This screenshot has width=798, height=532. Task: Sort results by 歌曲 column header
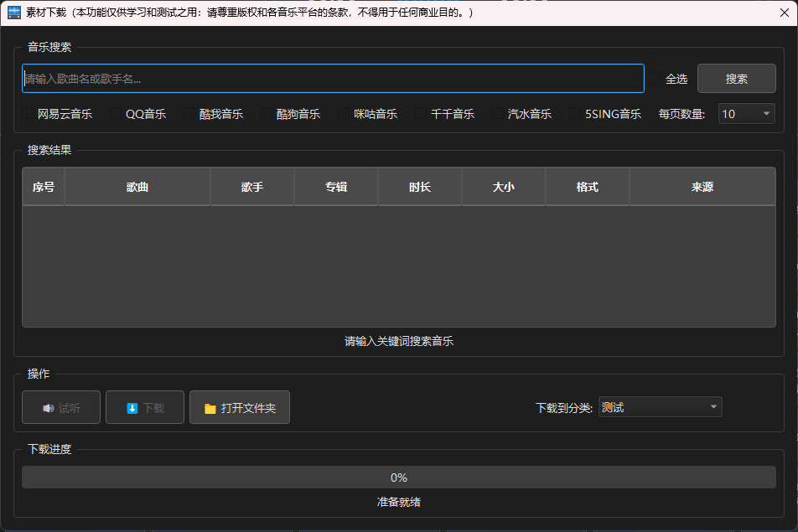point(137,187)
